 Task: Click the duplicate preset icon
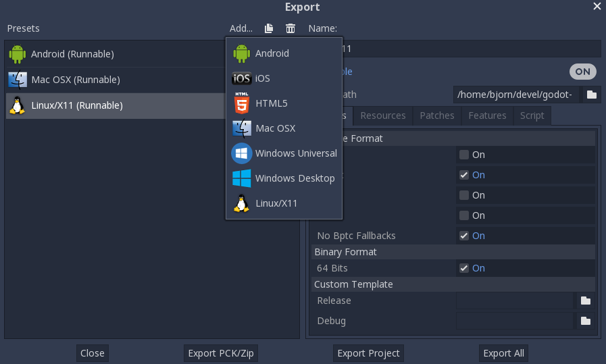click(x=269, y=28)
